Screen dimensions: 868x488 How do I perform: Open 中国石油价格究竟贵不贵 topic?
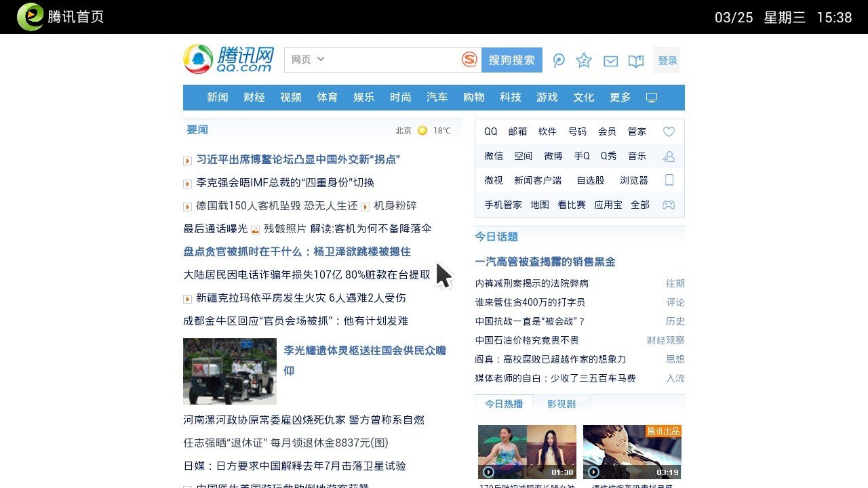527,340
